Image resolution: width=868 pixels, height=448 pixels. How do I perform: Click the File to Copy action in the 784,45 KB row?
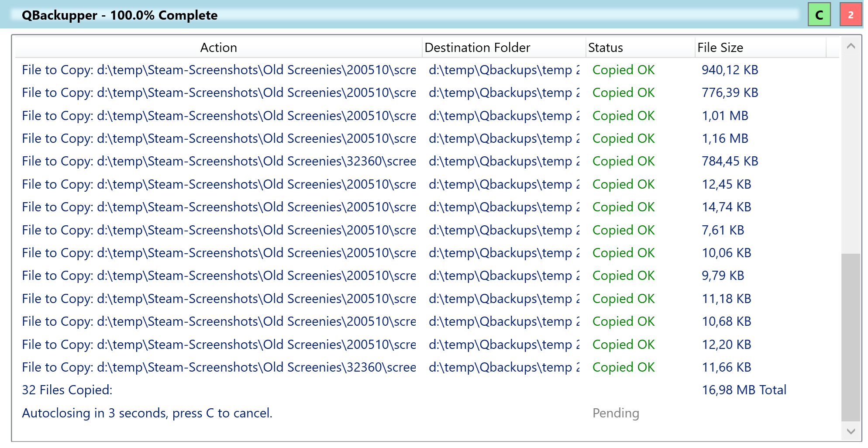(219, 161)
